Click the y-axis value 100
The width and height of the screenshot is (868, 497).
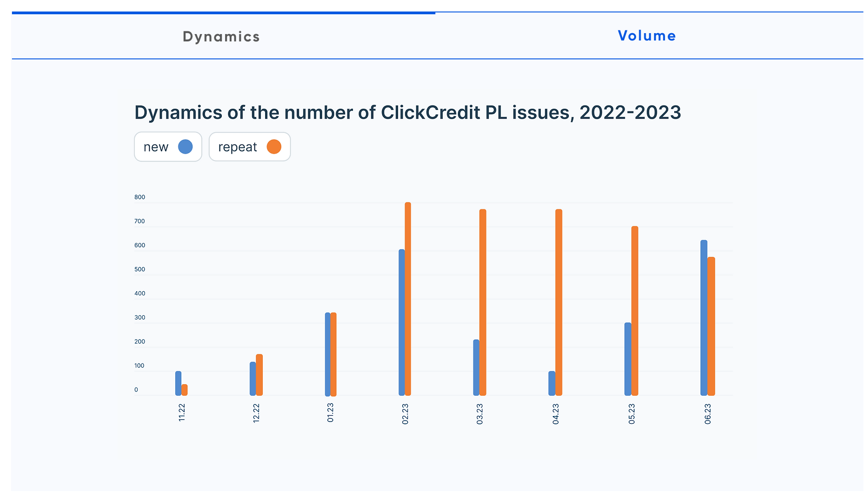[x=139, y=366]
